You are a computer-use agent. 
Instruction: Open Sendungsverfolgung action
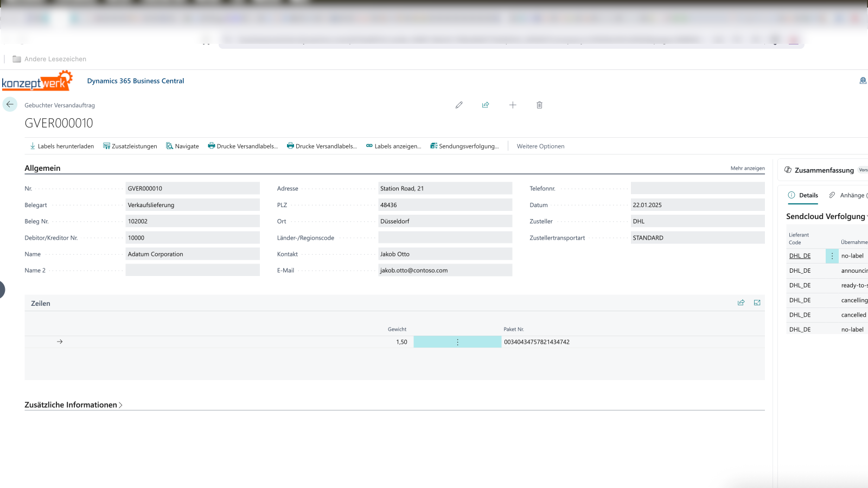tap(464, 146)
